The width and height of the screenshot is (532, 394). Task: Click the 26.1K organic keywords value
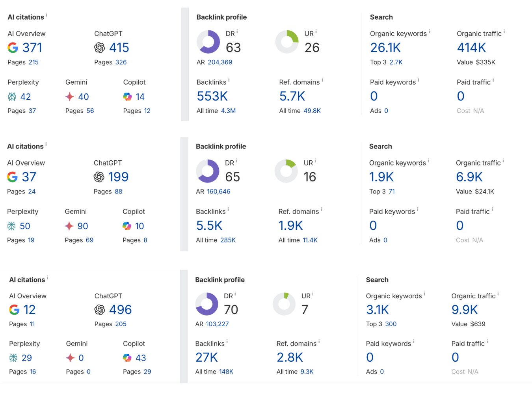pos(385,48)
